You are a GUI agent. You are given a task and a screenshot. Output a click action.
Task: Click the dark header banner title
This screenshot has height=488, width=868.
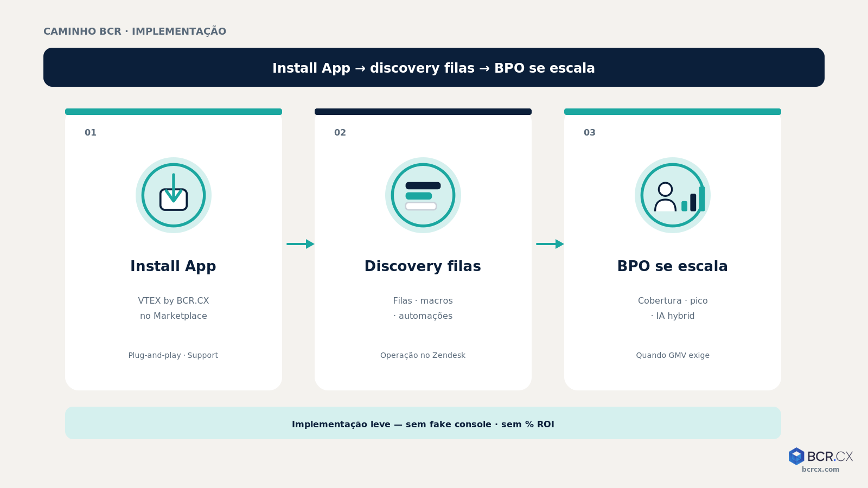(x=433, y=68)
